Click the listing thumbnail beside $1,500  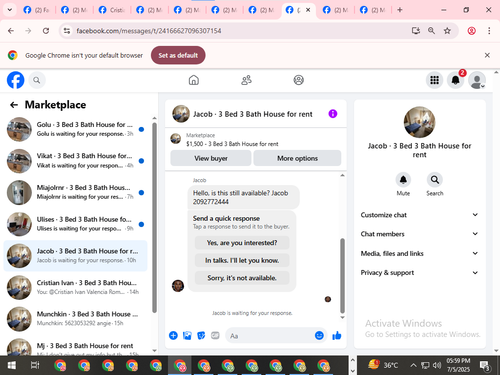tap(176, 138)
